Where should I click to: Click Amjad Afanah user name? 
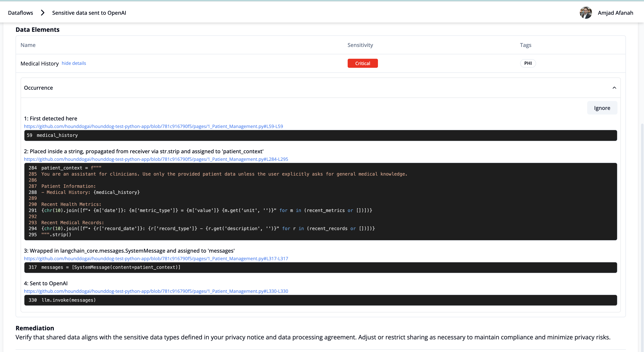tap(615, 13)
